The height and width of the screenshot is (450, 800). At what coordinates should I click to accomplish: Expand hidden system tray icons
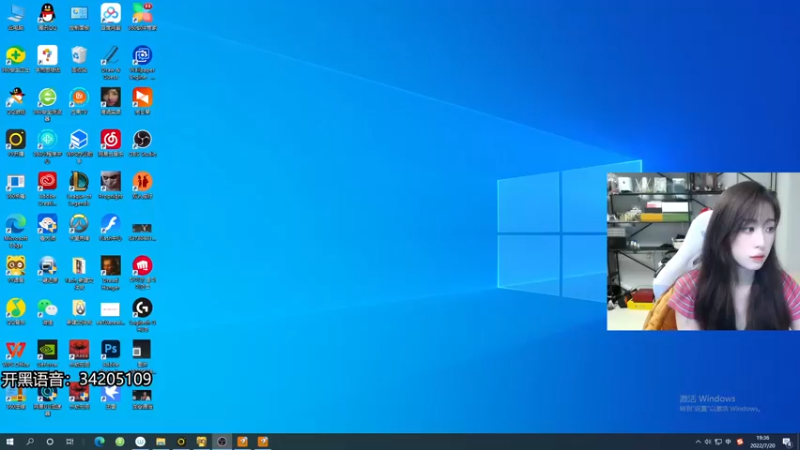(698, 442)
